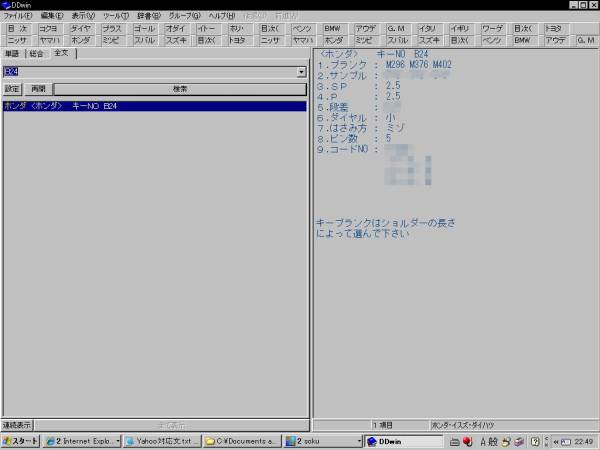Toggle 連続表示 in the status bar
Screen dimensions: 600x450
(x=17, y=425)
